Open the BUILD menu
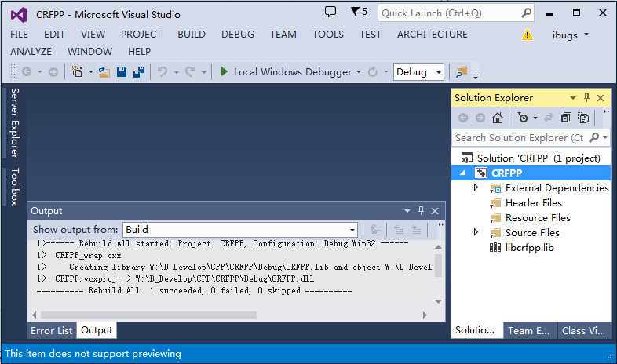Viewport: 617px width, 364px height. (192, 35)
